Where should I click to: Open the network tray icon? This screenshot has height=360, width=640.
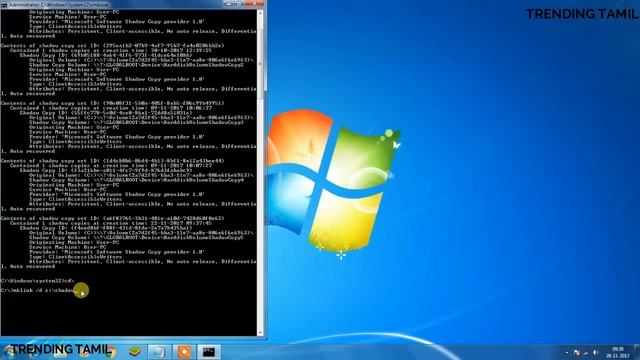point(586,353)
